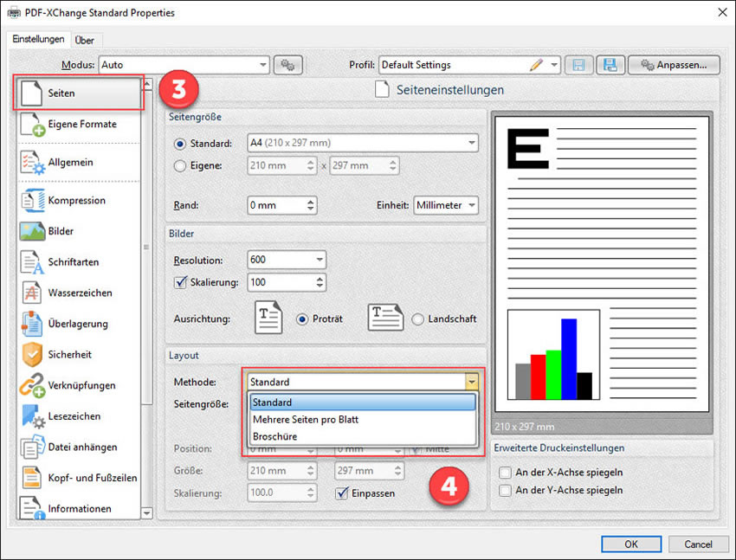Collapse the Methode dropdown arrow
736x560 pixels.
point(472,382)
